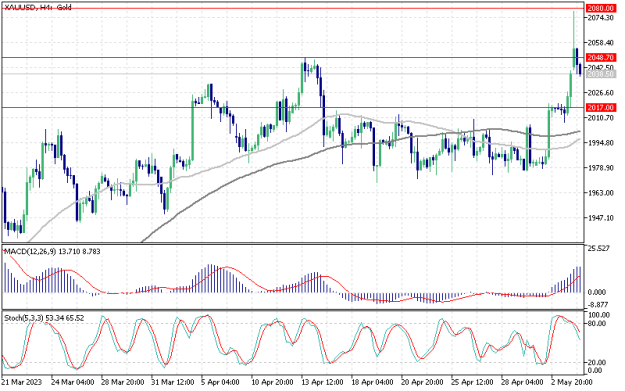625x391 pixels.
Task: Select the red 2048.70 price label
Action: point(601,57)
